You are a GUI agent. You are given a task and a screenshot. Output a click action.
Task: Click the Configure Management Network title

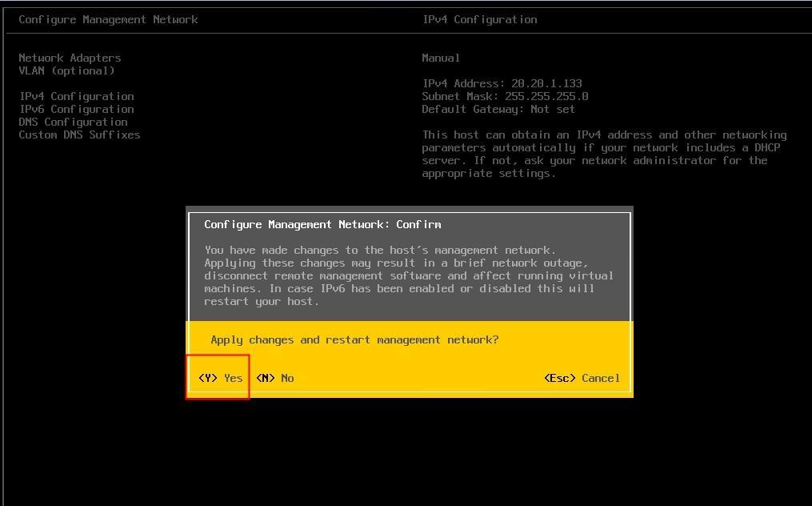(x=108, y=19)
